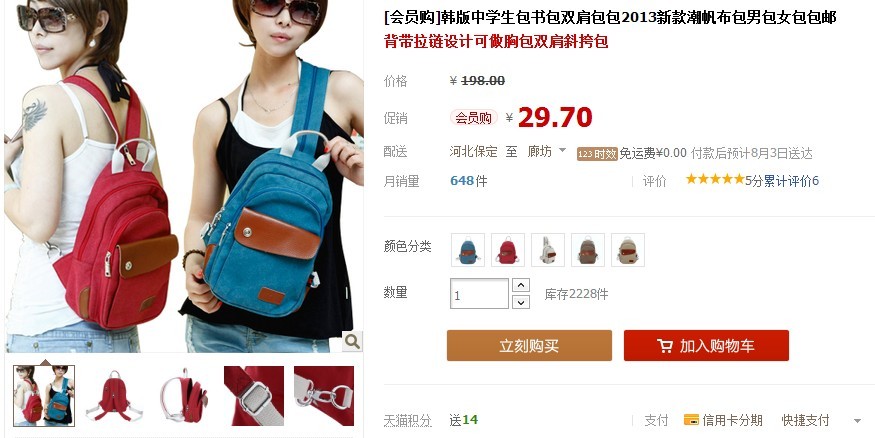Image resolution: width=875 pixels, height=438 pixels.
Task: Click the 123时效 delivery badge
Action: tap(597, 153)
